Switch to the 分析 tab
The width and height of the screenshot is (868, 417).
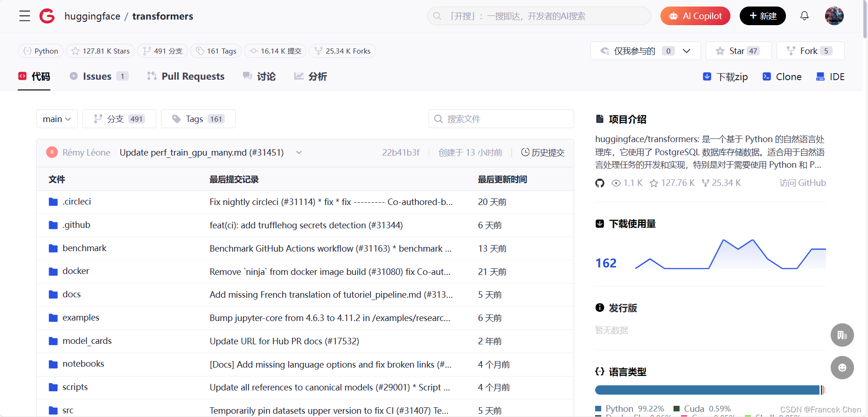click(311, 76)
